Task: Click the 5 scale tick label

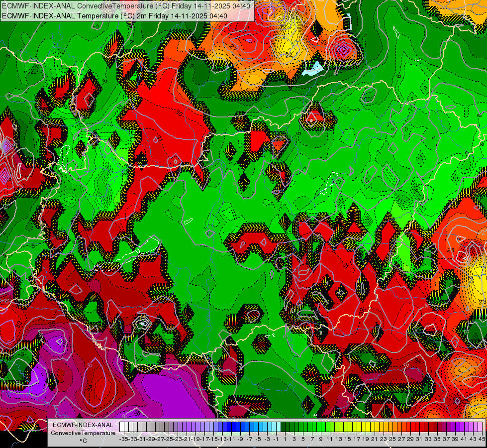Action: (x=303, y=439)
